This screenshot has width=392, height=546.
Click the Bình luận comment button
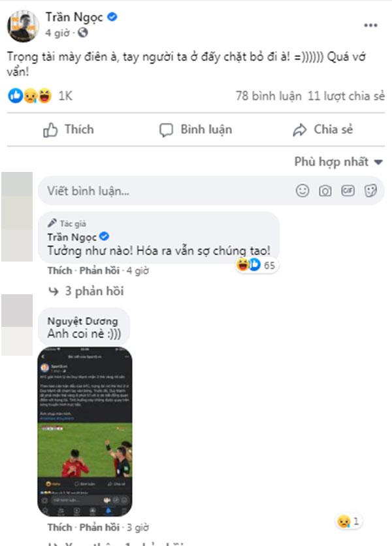click(x=196, y=129)
